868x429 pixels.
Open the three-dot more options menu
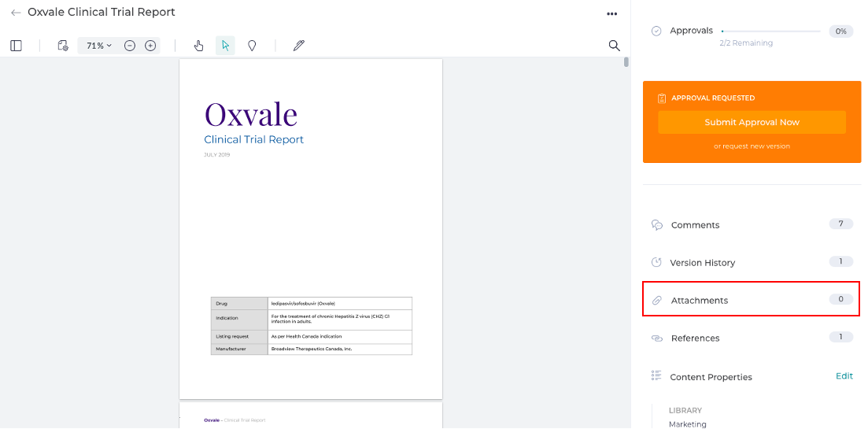tap(611, 14)
